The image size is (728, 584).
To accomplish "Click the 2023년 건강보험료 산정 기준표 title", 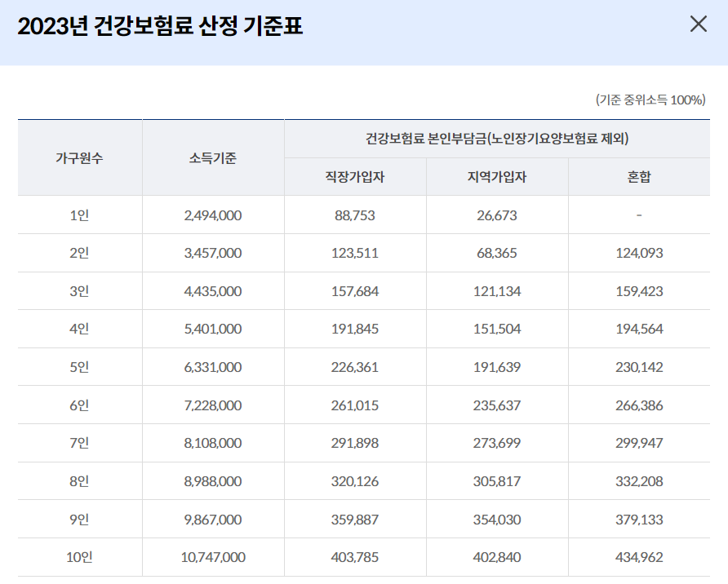I will point(160,26).
